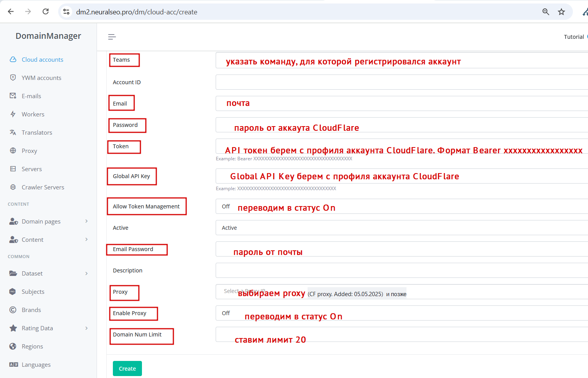588x378 pixels.
Task: Click the YWM accounts shield icon
Action: pyautogui.click(x=13, y=78)
